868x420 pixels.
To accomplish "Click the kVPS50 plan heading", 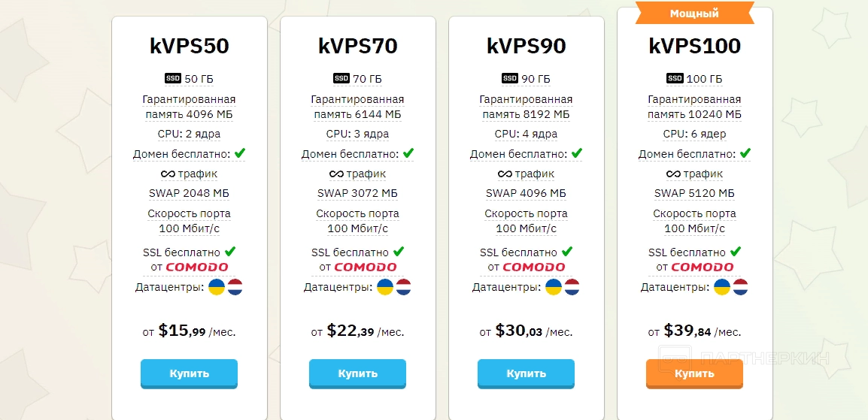I will coord(190,46).
